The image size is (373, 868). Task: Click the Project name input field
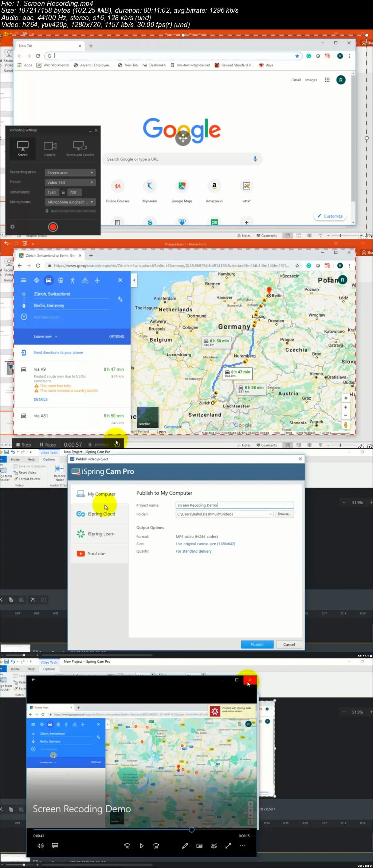pos(235,505)
